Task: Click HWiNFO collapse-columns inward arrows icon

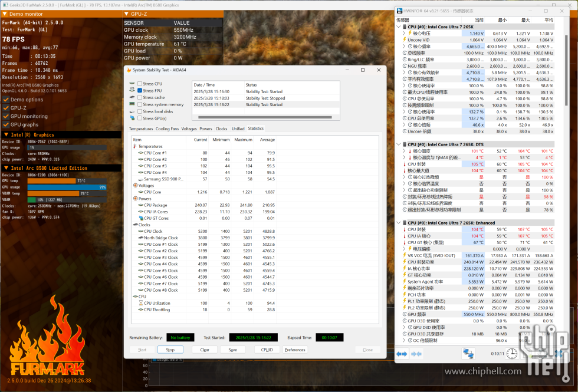Action: coord(416,354)
